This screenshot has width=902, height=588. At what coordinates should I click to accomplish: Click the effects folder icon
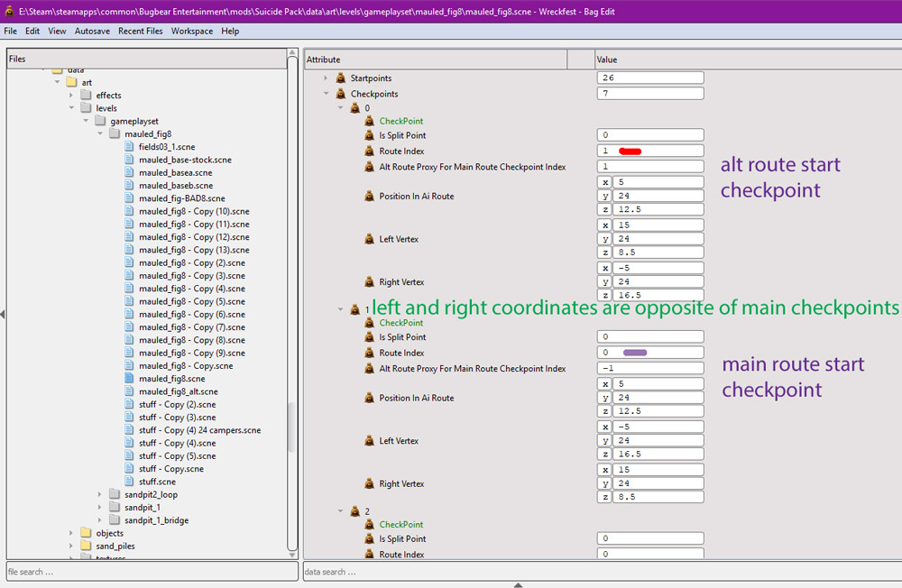pos(87,95)
